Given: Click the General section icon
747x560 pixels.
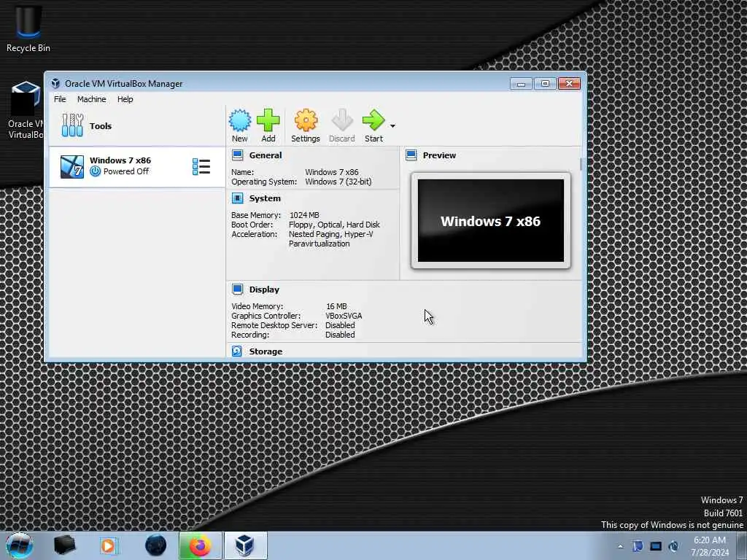Looking at the screenshot, I should point(237,155).
